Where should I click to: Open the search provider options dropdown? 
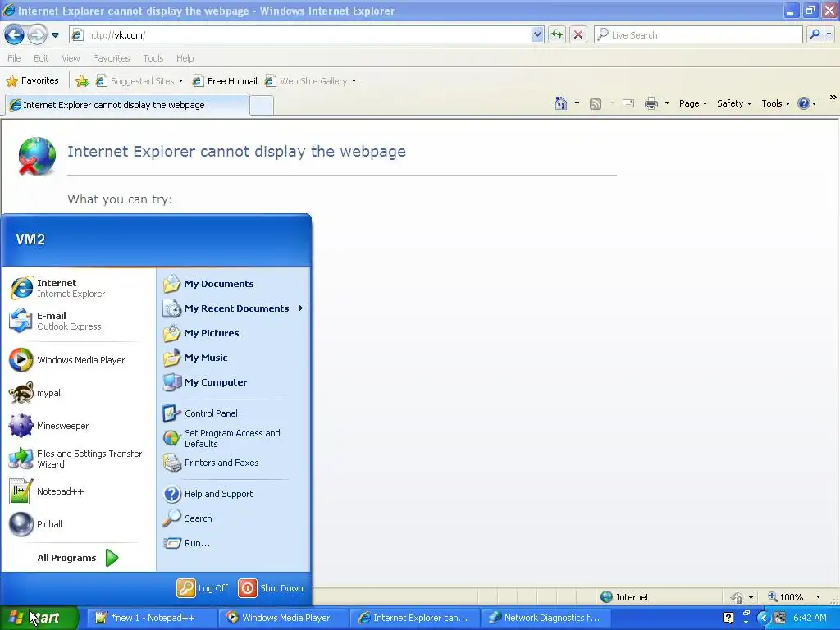829,34
